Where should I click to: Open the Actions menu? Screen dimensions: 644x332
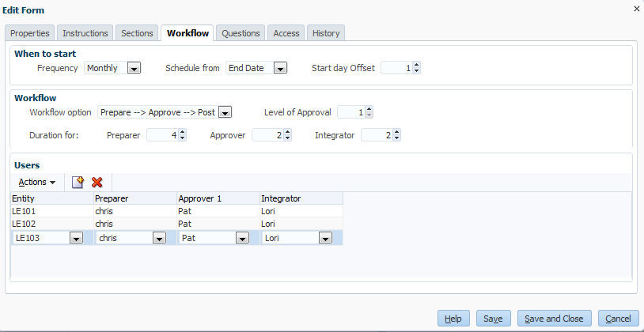(x=36, y=183)
